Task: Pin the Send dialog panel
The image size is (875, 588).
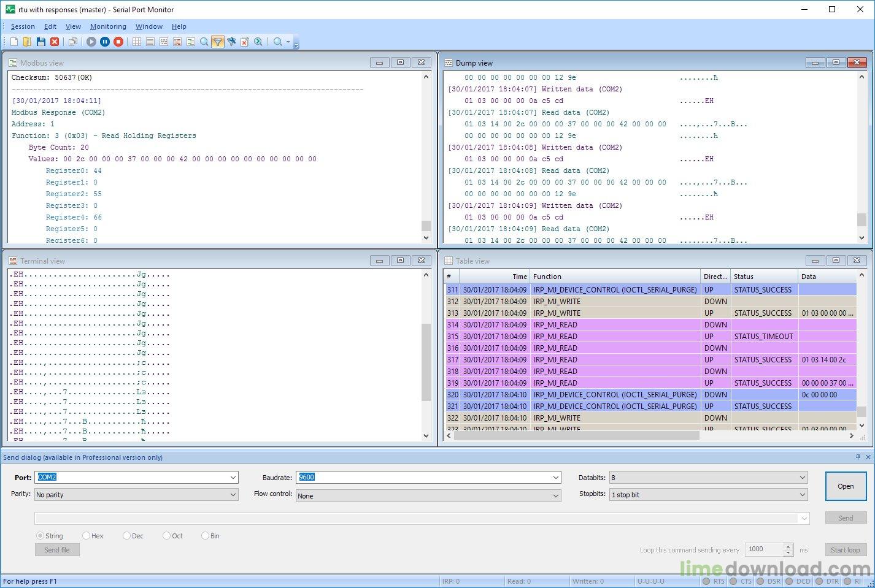Action: point(858,457)
